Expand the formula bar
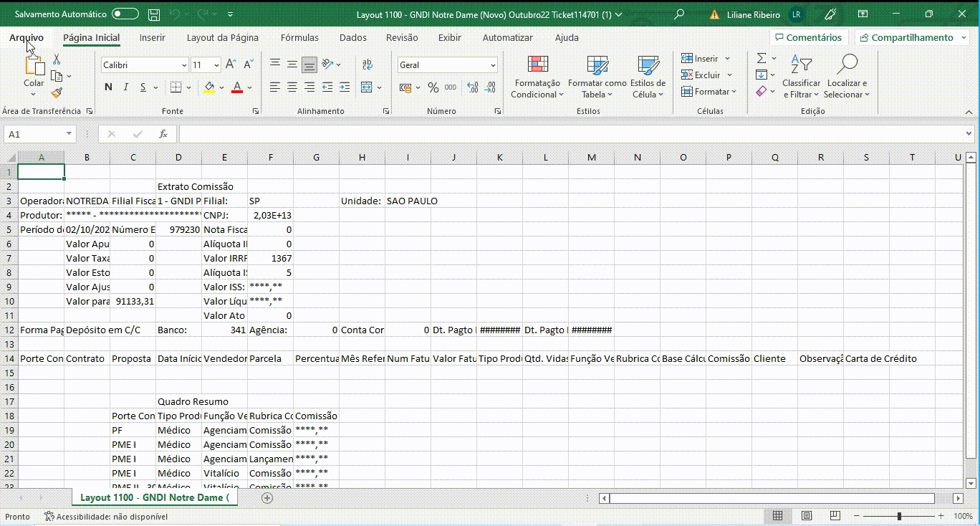Viewport: 980px width, 526px height. 969,134
